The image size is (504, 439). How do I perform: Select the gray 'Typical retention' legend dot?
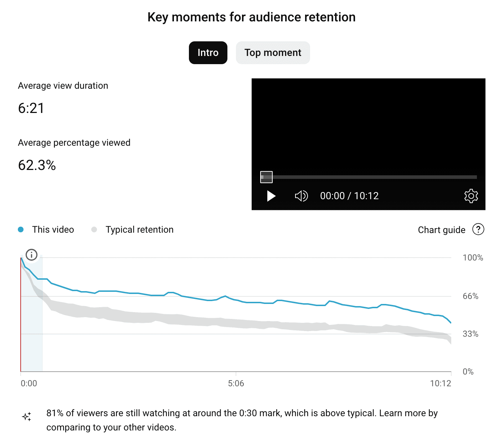[94, 229]
